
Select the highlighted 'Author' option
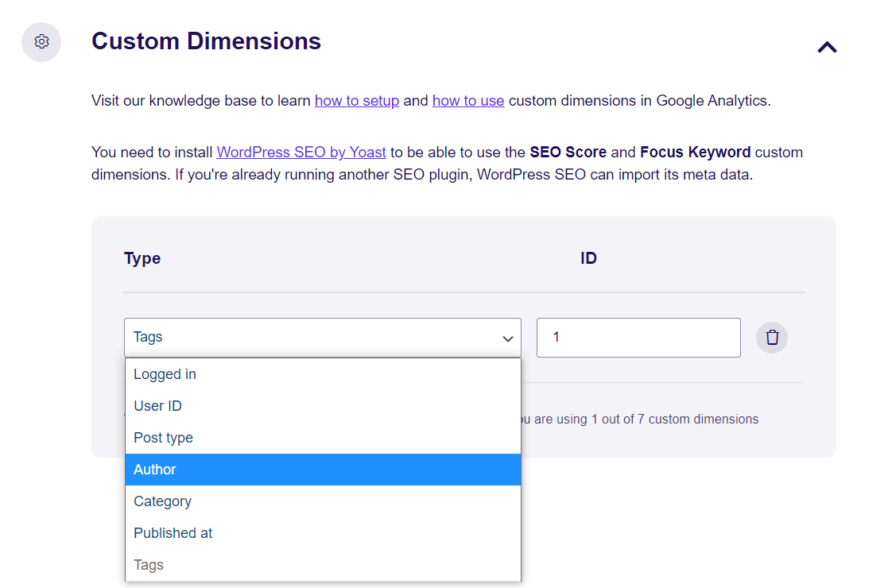323,469
